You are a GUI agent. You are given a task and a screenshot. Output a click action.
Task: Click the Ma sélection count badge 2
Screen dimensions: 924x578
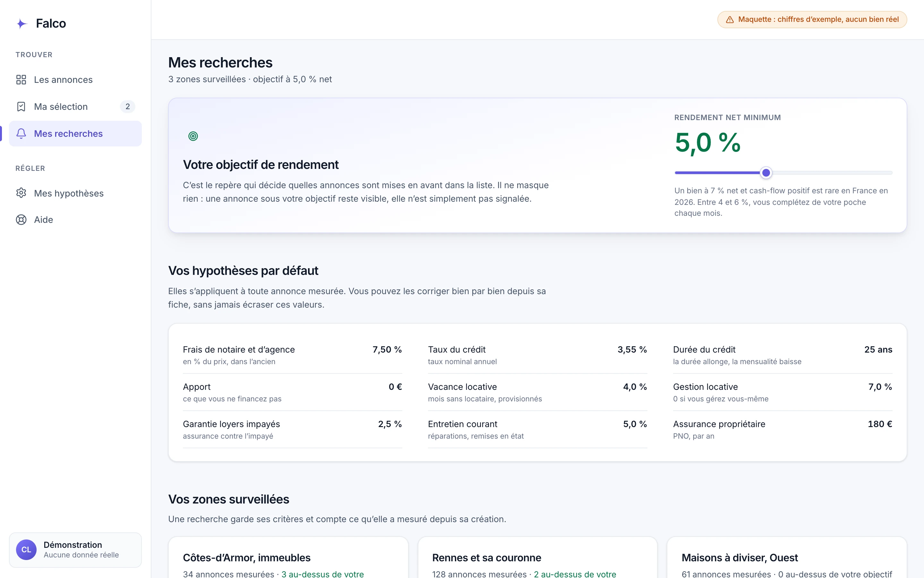coord(127,107)
